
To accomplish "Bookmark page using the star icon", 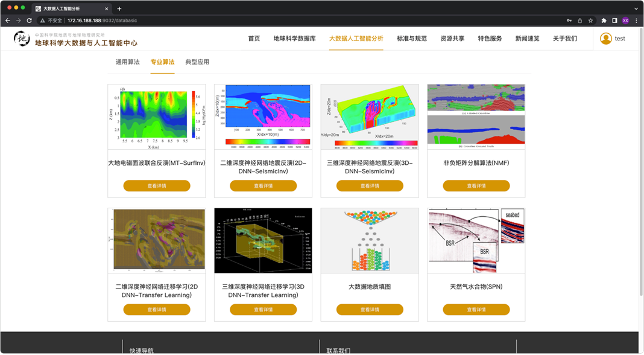I will coord(590,21).
